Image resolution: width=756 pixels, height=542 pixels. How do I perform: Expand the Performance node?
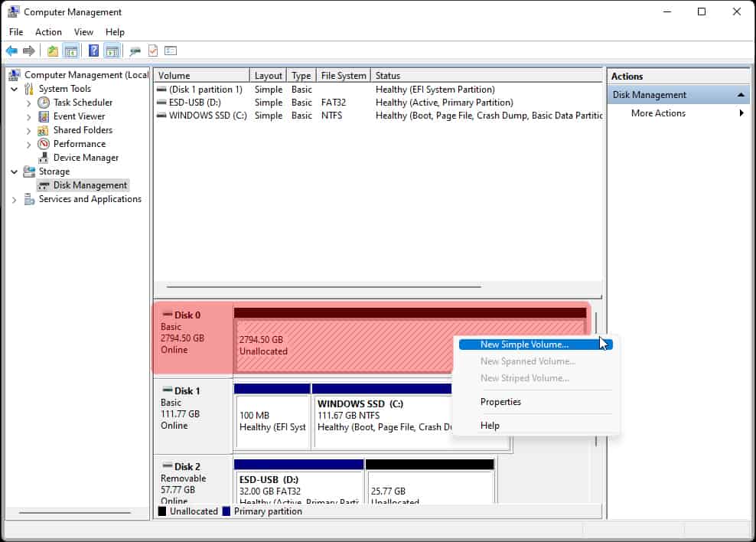[x=28, y=144]
